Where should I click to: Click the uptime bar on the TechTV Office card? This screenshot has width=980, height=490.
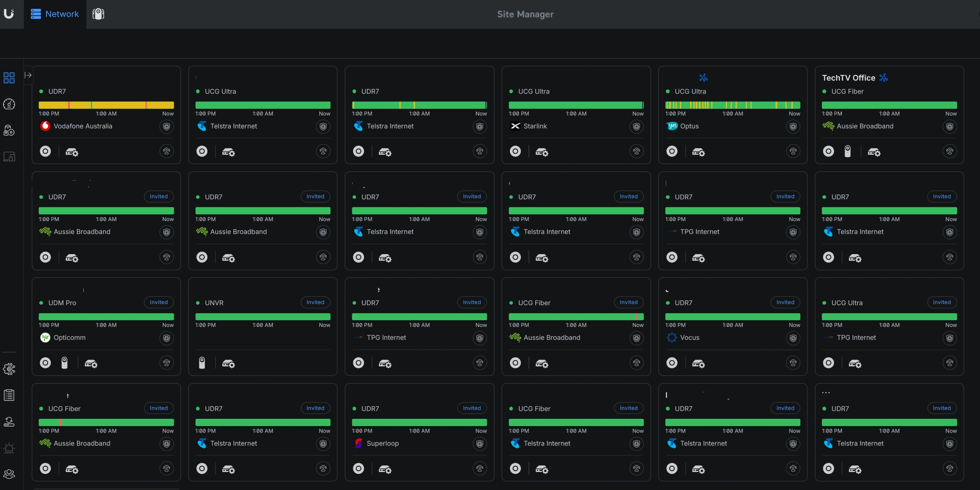click(x=889, y=105)
